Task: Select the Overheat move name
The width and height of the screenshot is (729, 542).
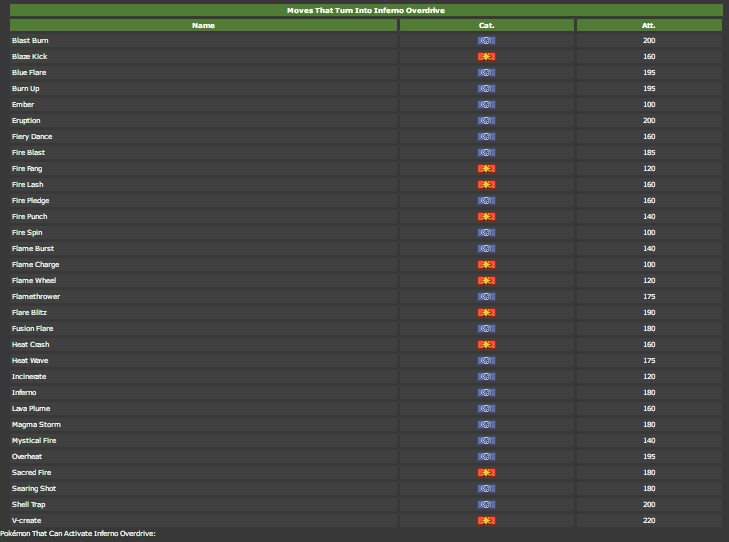Action: (x=27, y=456)
